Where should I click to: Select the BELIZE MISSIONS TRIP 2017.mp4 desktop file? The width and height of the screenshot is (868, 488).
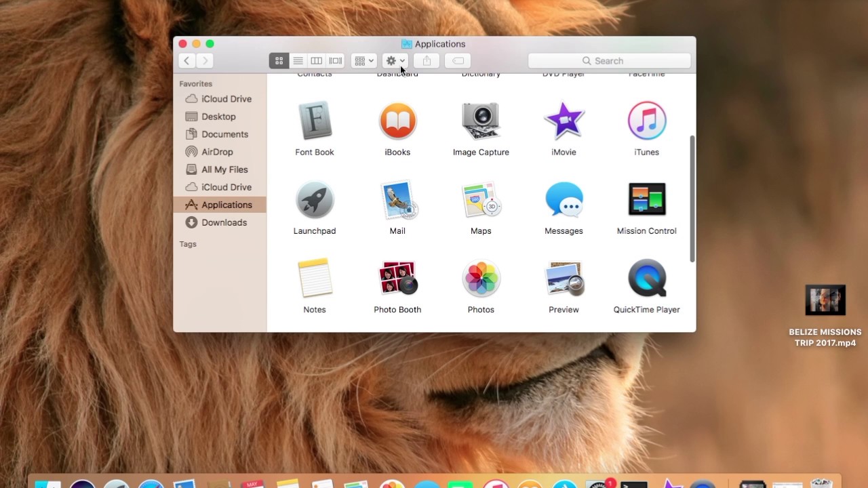pyautogui.click(x=825, y=317)
